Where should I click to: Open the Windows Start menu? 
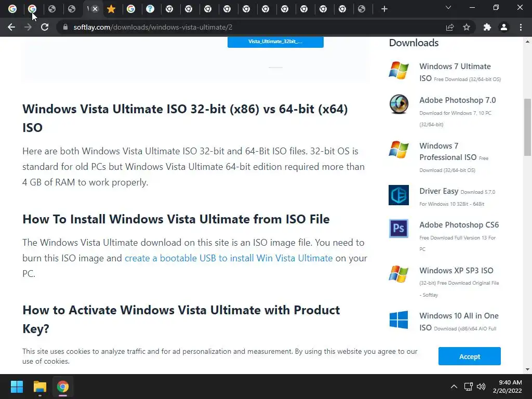(x=17, y=387)
